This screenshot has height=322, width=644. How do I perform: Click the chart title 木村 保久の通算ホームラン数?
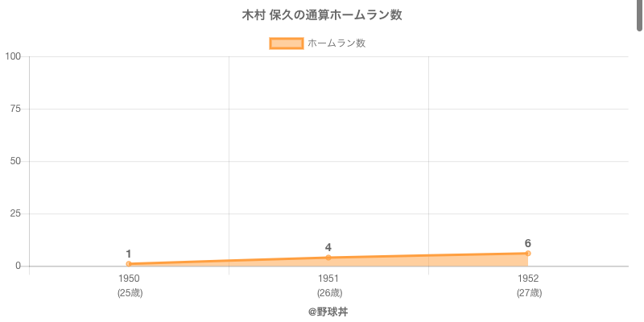pyautogui.click(x=322, y=15)
